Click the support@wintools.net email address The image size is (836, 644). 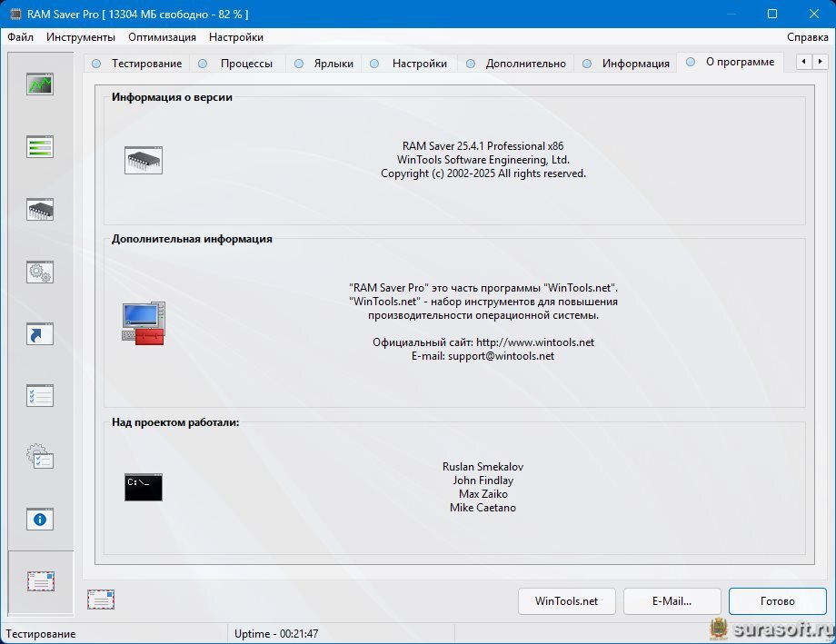point(501,356)
